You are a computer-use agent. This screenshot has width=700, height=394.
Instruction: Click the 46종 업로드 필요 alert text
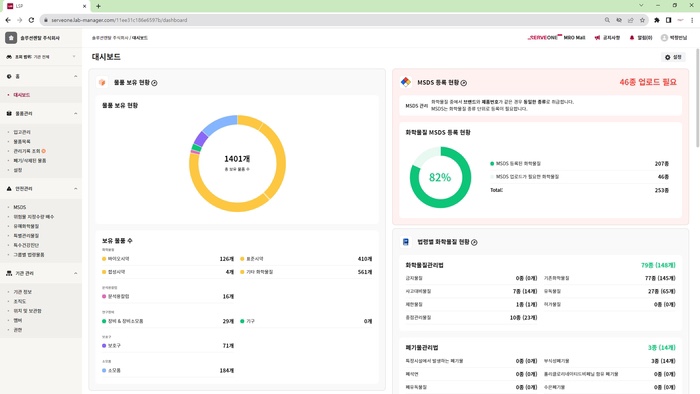click(648, 82)
